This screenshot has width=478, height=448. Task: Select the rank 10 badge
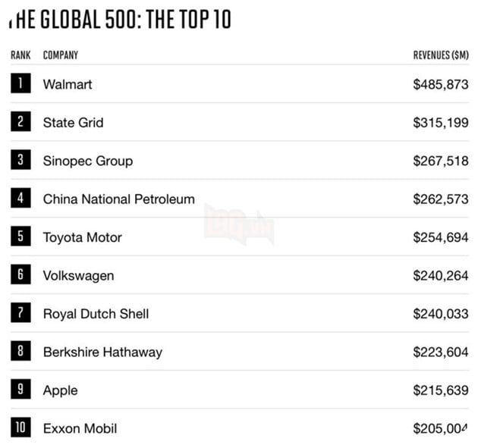click(20, 428)
